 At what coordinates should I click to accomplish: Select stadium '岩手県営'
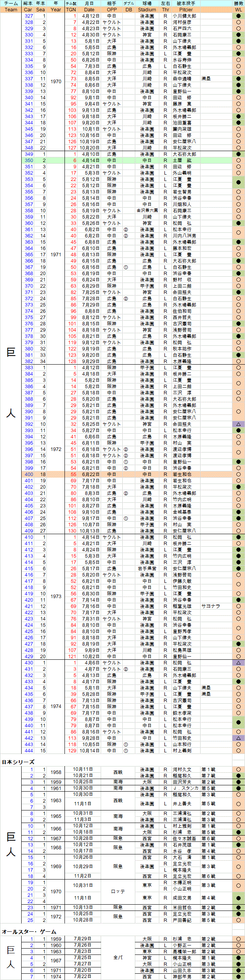click(x=147, y=568)
